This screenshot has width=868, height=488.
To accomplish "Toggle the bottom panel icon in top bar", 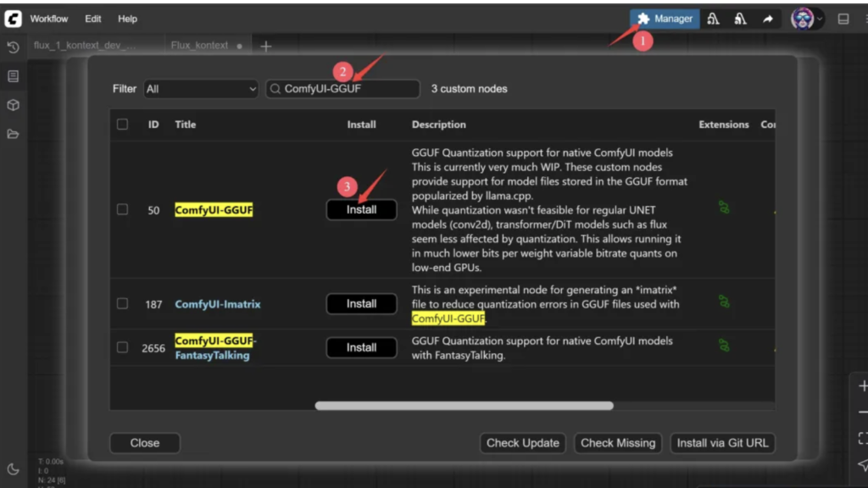I will tap(843, 19).
